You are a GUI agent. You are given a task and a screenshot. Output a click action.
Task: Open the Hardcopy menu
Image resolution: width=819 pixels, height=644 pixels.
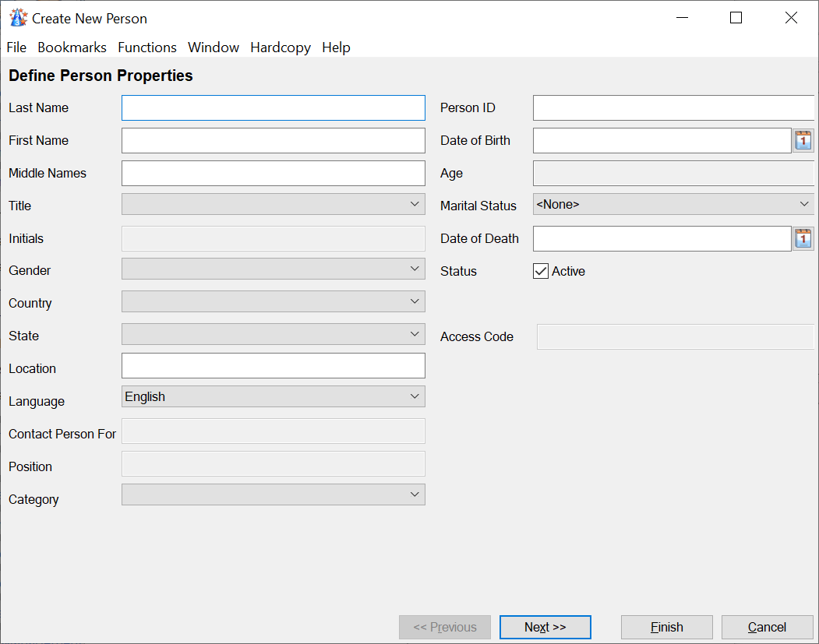click(281, 48)
